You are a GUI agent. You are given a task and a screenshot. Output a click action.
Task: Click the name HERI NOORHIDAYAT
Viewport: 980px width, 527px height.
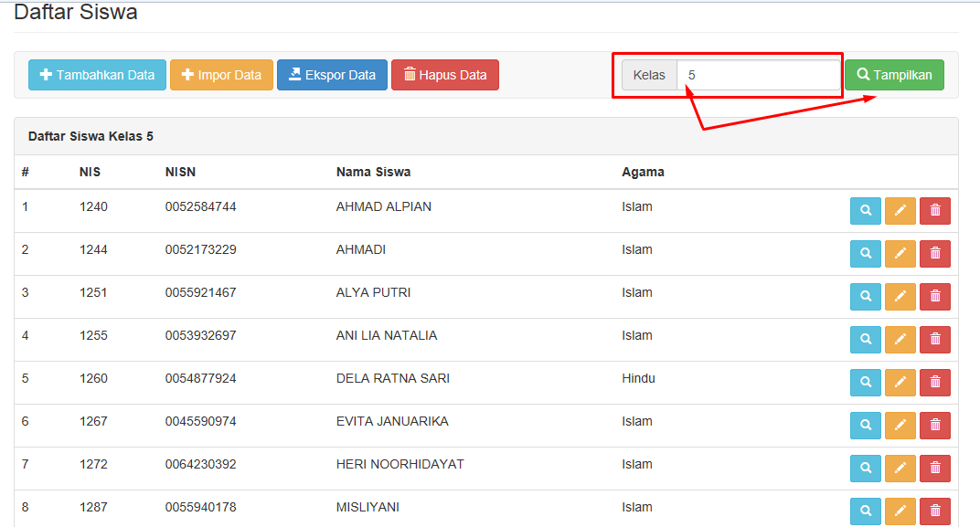click(400, 464)
